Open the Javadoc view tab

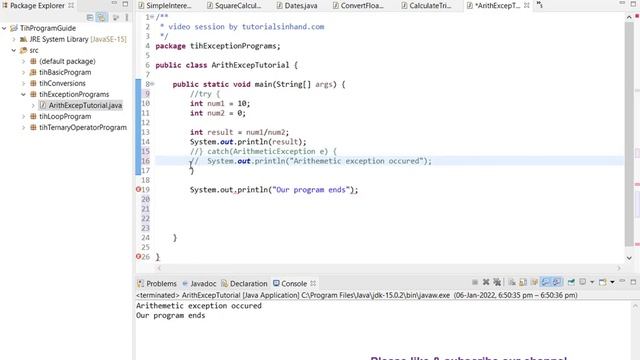coord(199,283)
